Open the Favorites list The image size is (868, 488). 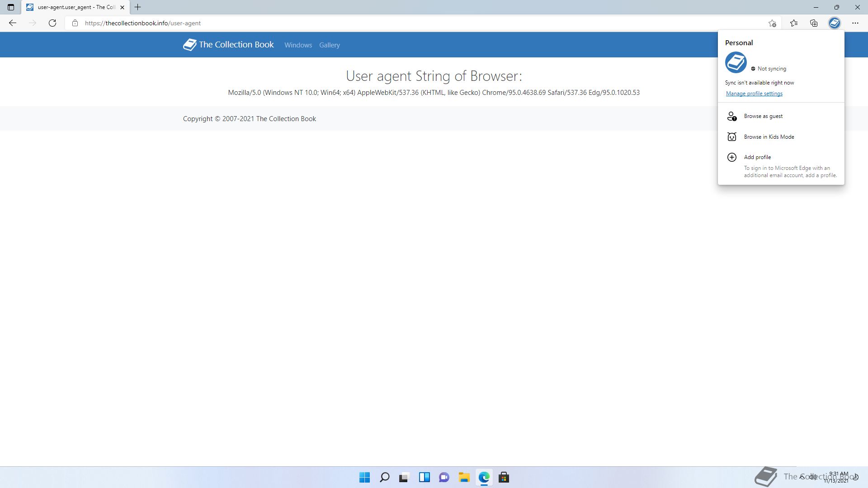[794, 23]
